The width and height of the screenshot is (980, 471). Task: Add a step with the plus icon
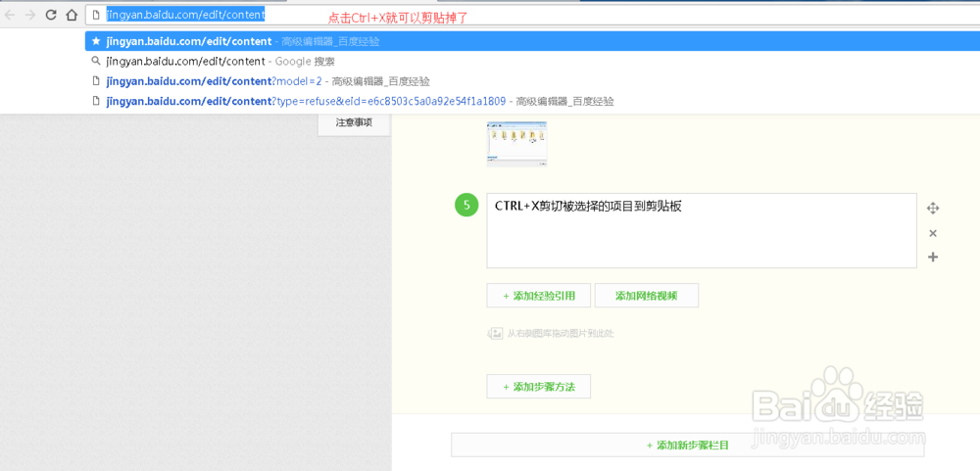pyautogui.click(x=933, y=257)
